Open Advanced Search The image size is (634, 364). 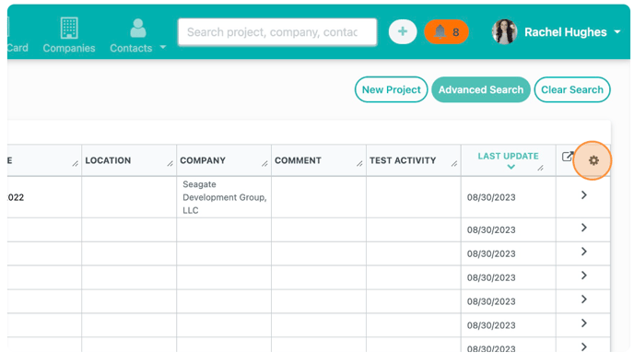(481, 89)
